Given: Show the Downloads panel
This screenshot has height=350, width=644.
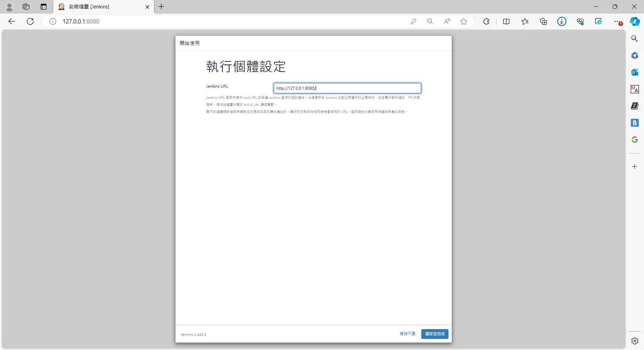Looking at the screenshot, I should pyautogui.click(x=562, y=21).
